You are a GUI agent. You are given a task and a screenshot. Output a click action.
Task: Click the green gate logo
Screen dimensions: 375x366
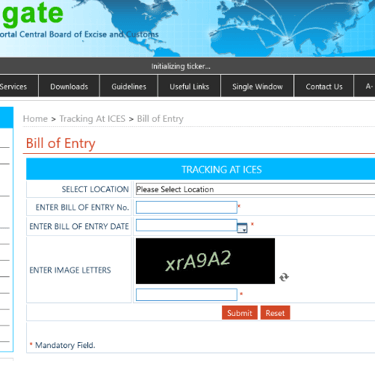(32, 13)
